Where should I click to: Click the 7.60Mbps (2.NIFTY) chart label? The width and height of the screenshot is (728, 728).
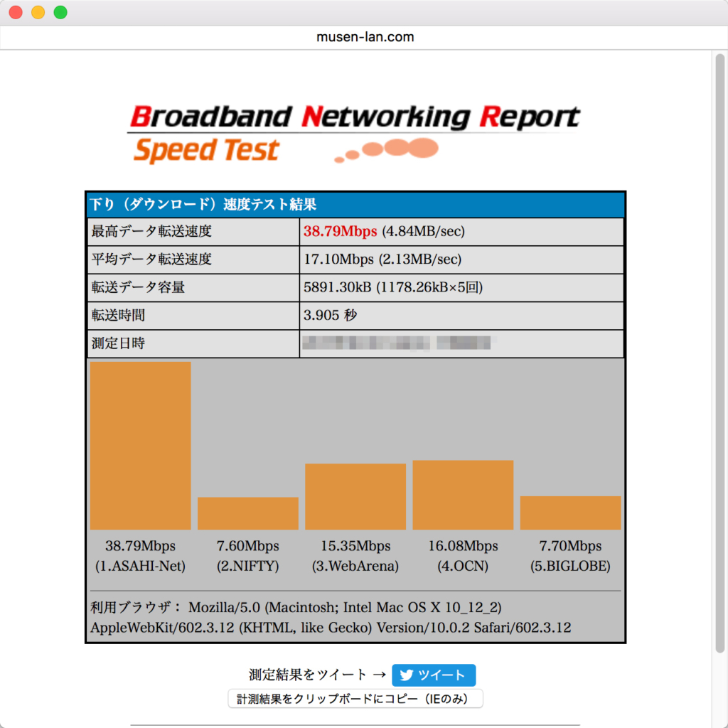(x=248, y=556)
